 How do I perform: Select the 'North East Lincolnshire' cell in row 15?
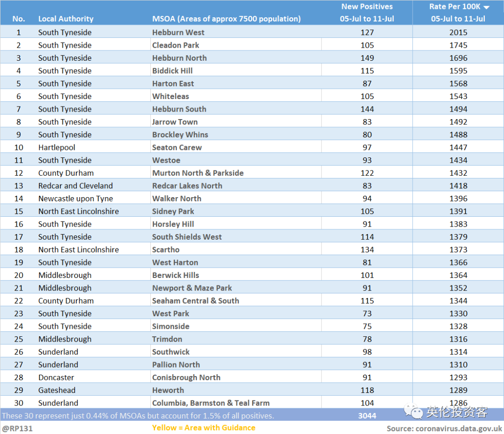(x=78, y=211)
